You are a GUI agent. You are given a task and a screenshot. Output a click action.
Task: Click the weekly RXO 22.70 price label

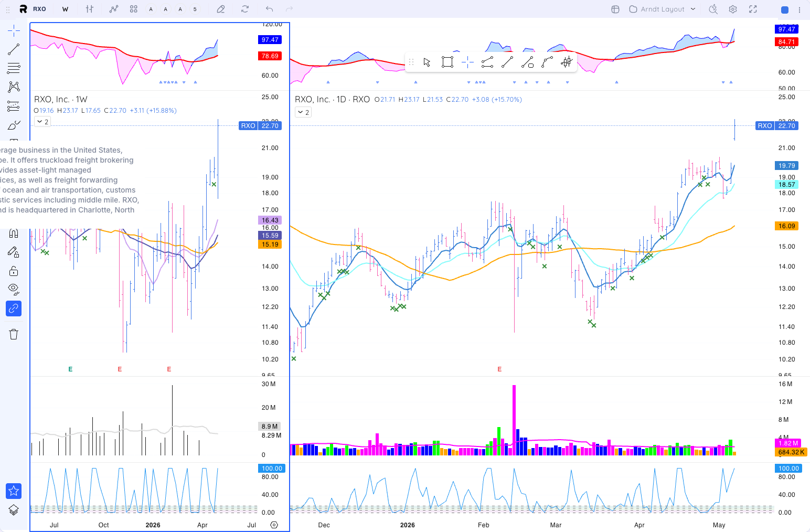point(260,126)
